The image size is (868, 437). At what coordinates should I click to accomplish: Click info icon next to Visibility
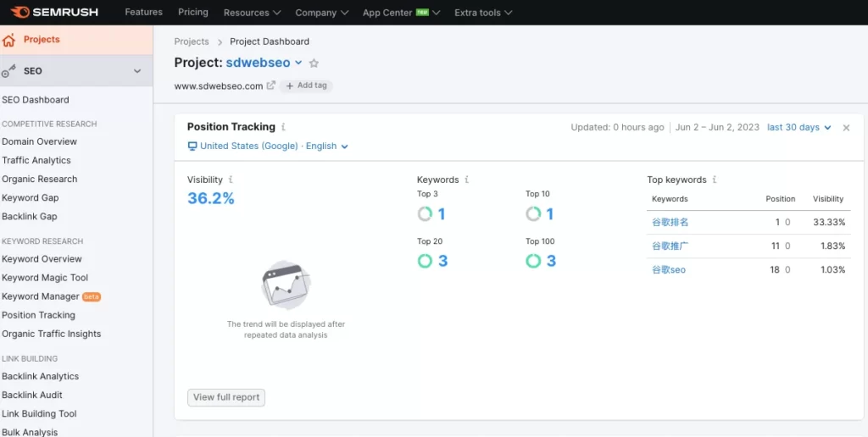tap(231, 180)
